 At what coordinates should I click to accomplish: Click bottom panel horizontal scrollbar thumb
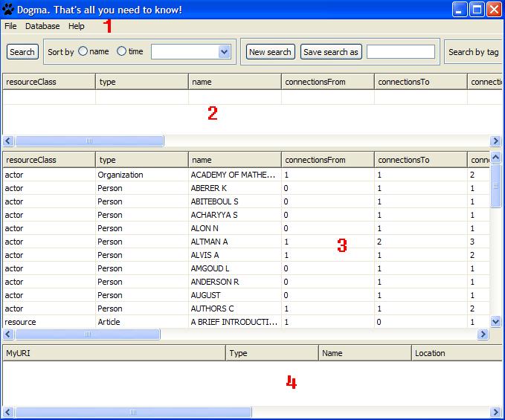133,413
